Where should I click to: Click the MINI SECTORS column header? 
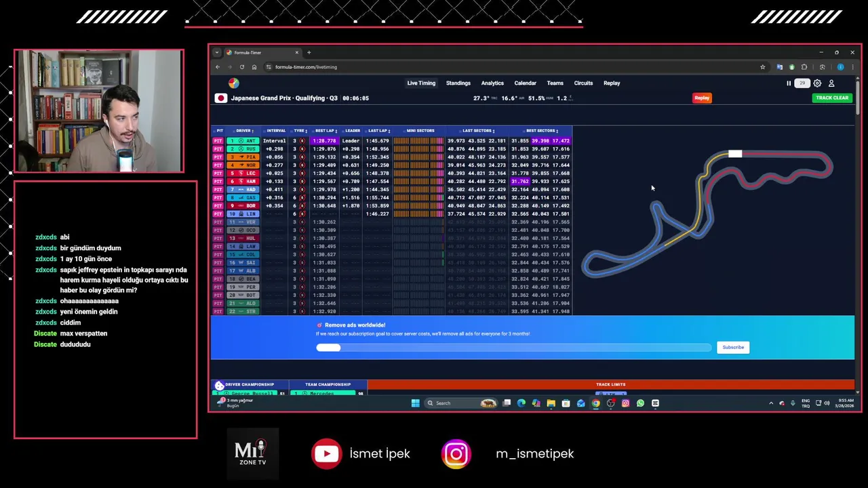[x=420, y=131]
